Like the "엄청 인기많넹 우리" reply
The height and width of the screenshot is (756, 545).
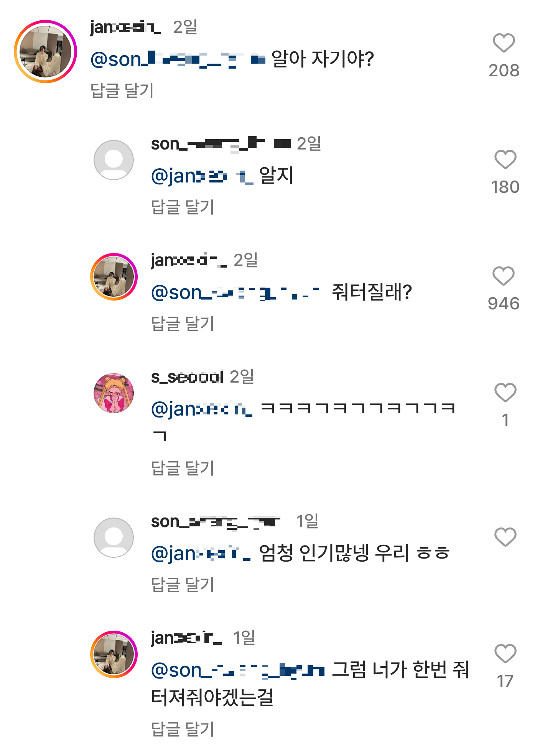tap(505, 537)
